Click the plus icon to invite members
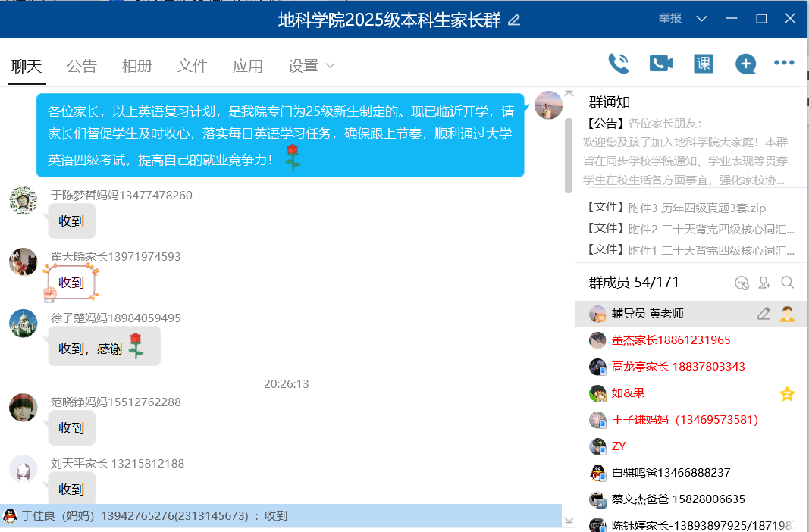The width and height of the screenshot is (809, 532). click(x=745, y=64)
